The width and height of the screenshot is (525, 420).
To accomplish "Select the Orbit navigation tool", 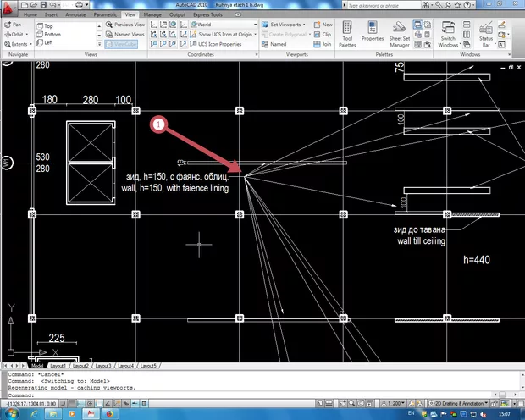I will click(x=15, y=34).
